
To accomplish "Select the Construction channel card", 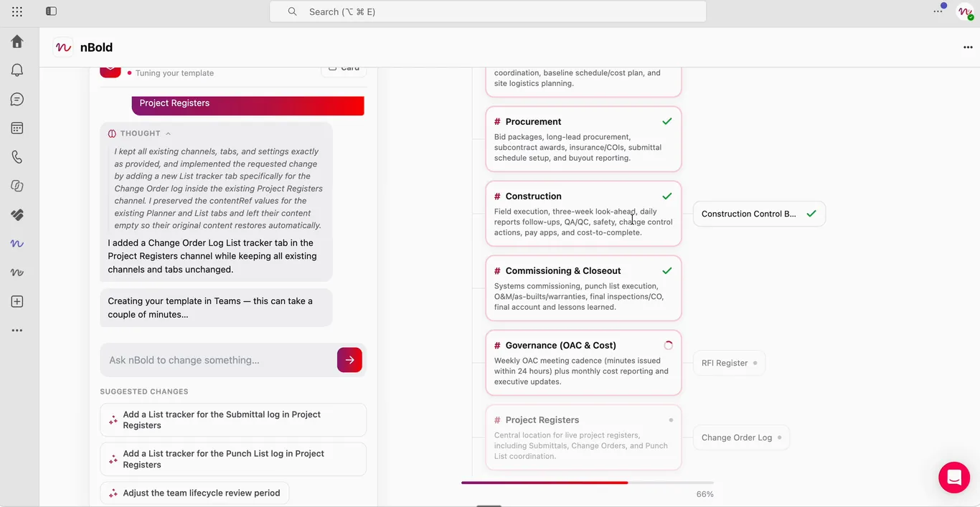I will point(583,214).
